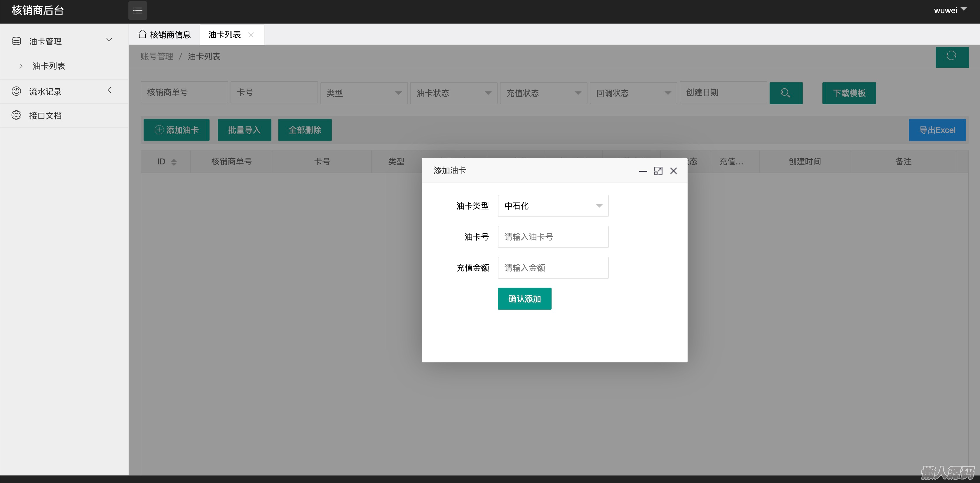
Task: Click the sidebar collapse hamburger icon
Action: point(138,11)
